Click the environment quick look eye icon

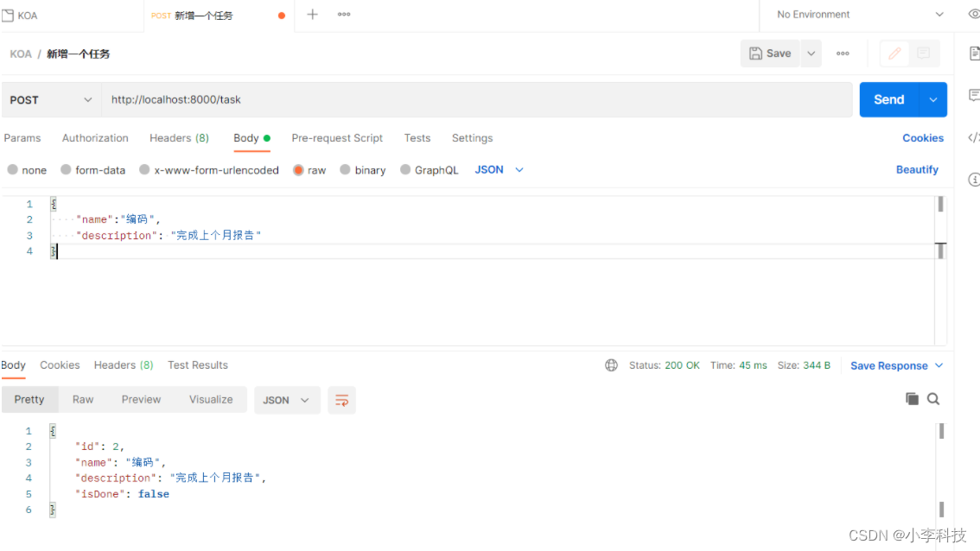pos(974,15)
